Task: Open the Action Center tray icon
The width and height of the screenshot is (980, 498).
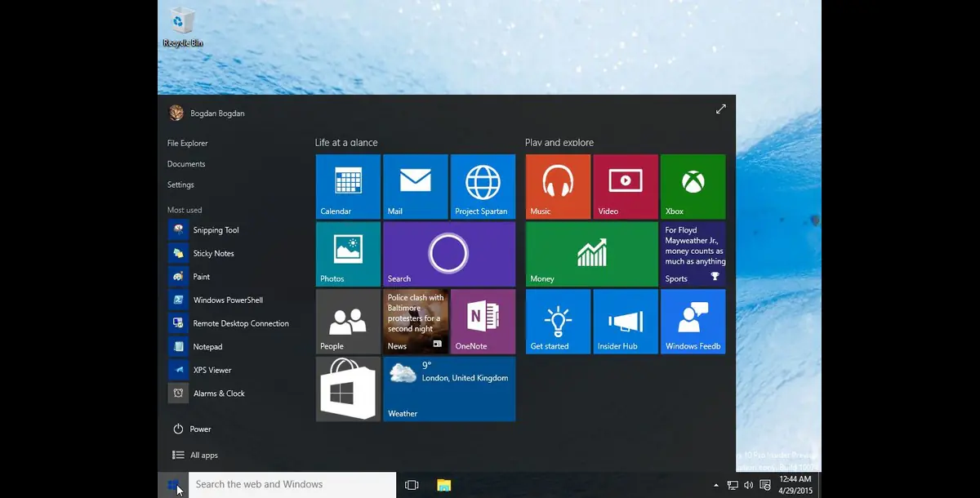Action: (x=764, y=485)
